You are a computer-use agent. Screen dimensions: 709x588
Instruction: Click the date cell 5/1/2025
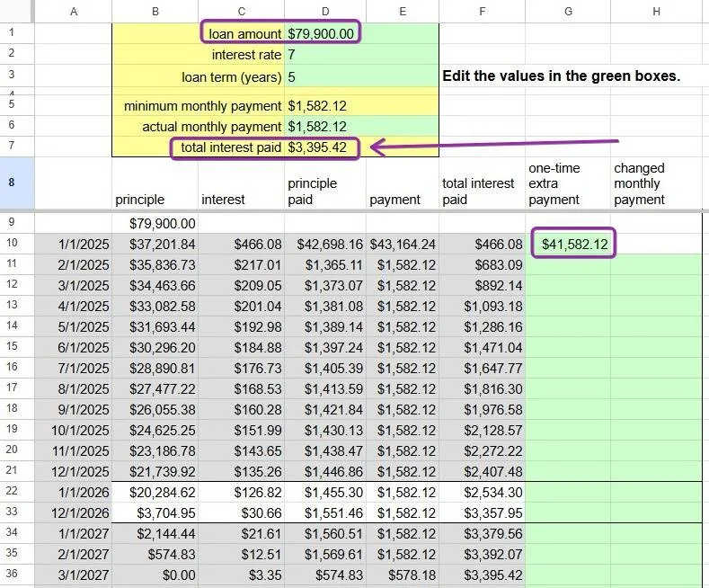74,326
